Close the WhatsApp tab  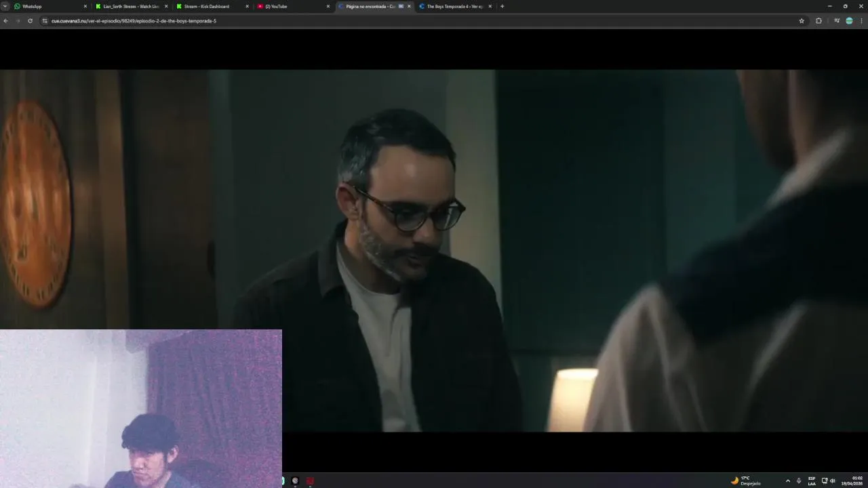(85, 6)
